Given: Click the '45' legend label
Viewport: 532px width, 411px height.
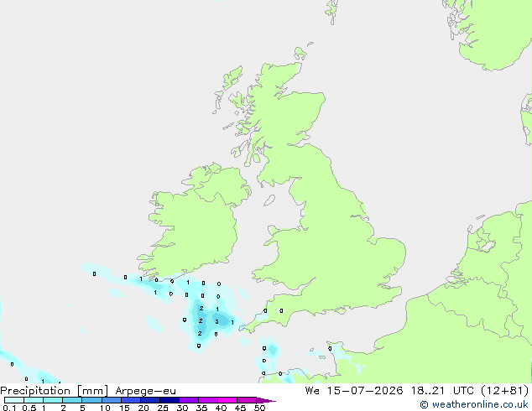Looking at the screenshot, I should (x=240, y=408).
